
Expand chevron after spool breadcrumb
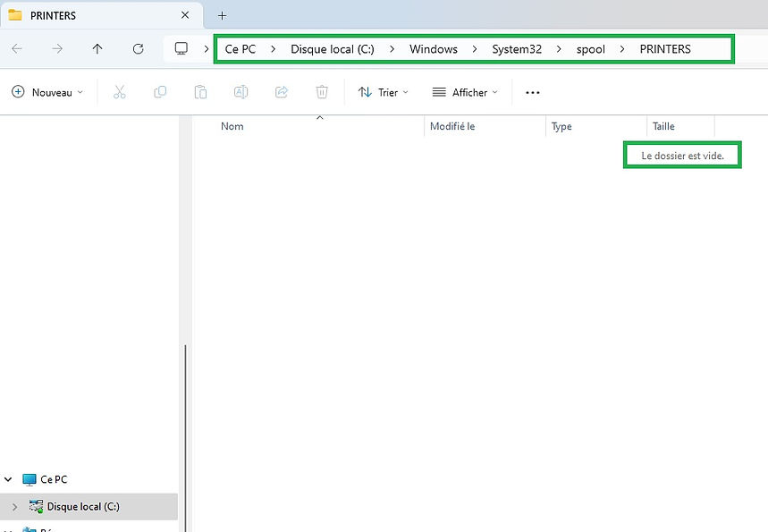click(622, 49)
